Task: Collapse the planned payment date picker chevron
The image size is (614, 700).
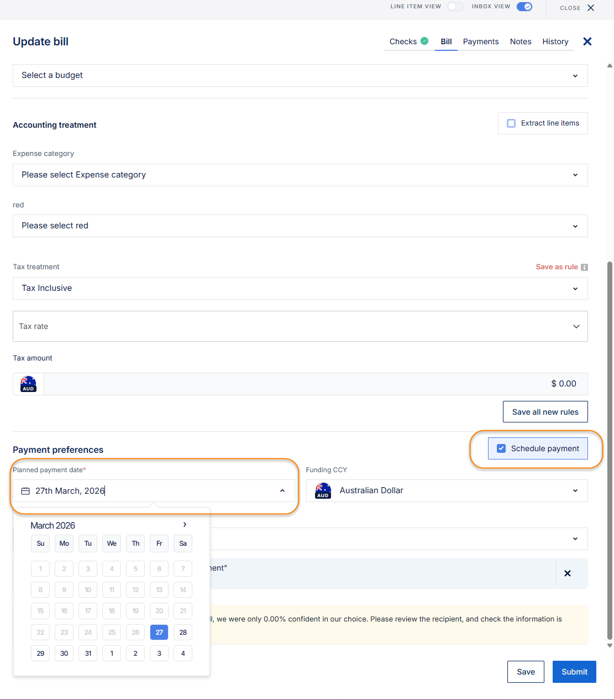Action: click(x=282, y=491)
